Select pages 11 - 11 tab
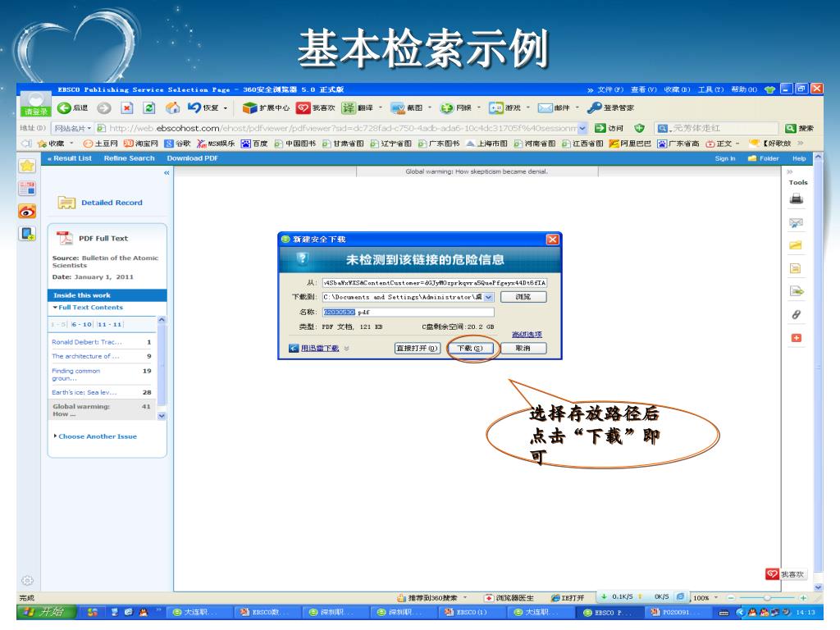Viewport: 840px width, 630px height. click(x=110, y=325)
